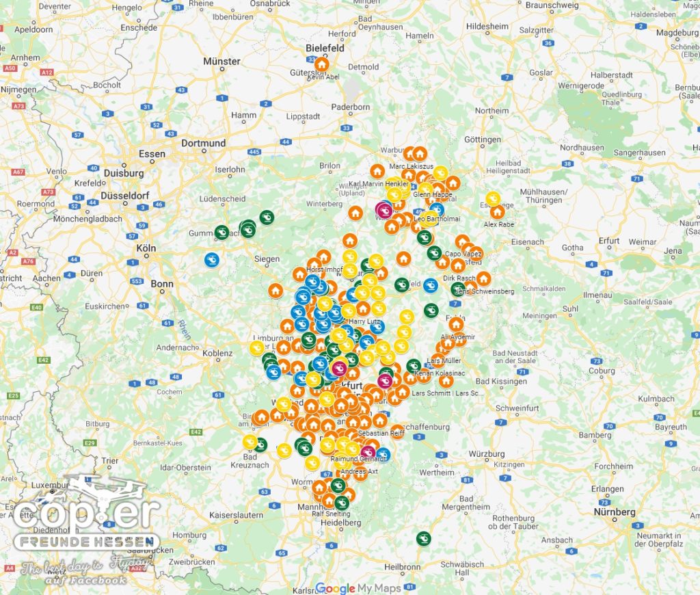Open the lone green drone marker near Schwäbisch Hall
The width and height of the screenshot is (700, 595).
tap(423, 538)
